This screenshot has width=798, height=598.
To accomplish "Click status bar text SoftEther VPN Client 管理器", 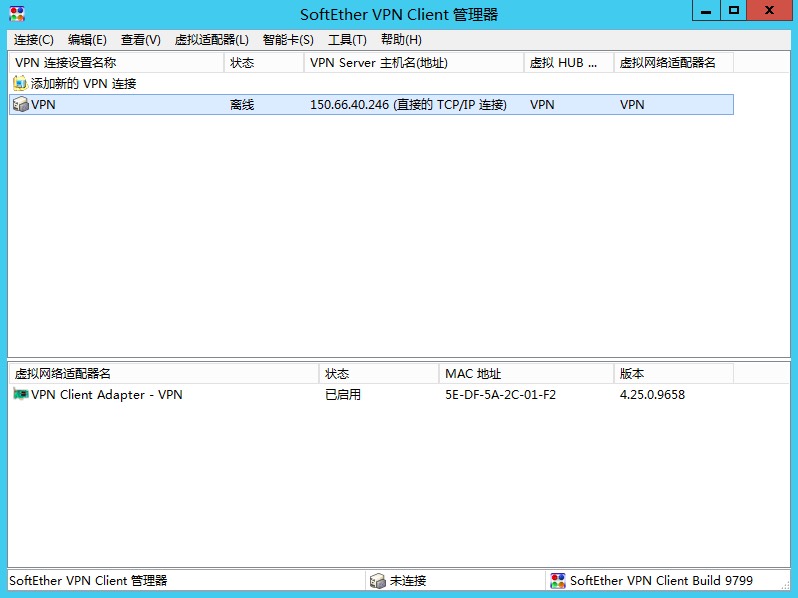I will coord(88,580).
